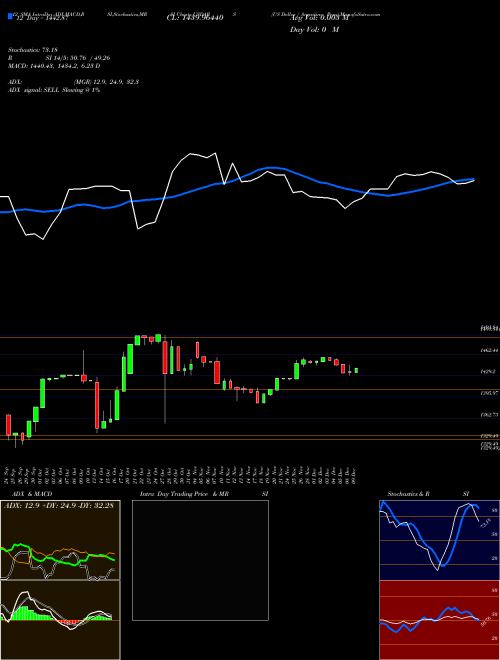The width and height of the screenshot is (500, 660).
Task: Select 'ADX signal: SELL Slowing @ 1%' text
Action: point(54,90)
